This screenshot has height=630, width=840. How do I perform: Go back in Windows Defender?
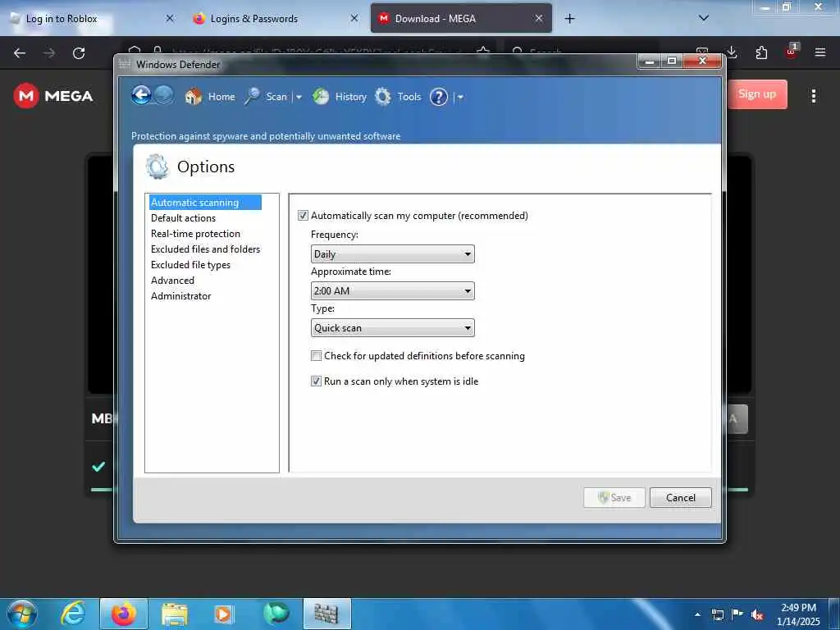pos(141,95)
